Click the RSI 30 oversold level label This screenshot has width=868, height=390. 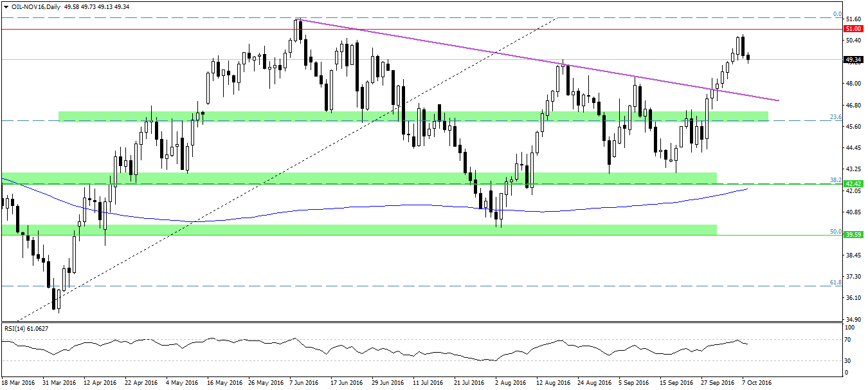(846, 360)
